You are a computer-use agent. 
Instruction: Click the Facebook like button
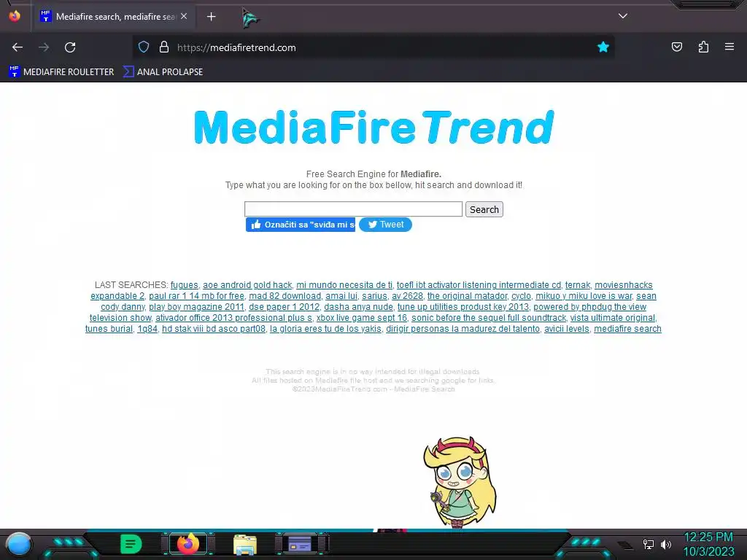pyautogui.click(x=301, y=225)
